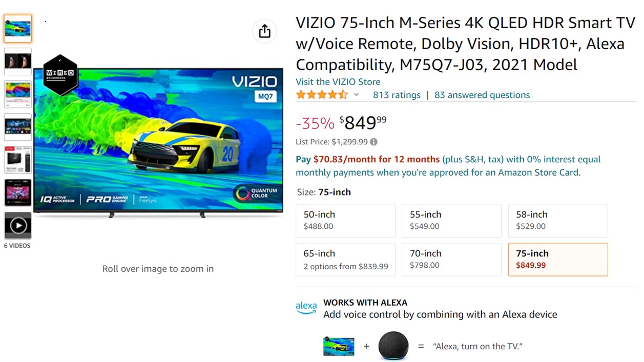Choose the 55-inch size option
Screen dimensions: 644x362
tap(451, 220)
